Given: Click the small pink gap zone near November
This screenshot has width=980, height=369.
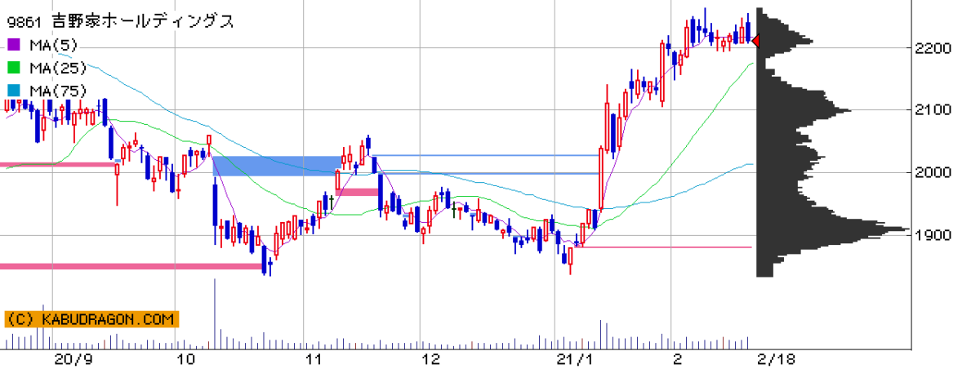Looking at the screenshot, I should click(358, 192).
